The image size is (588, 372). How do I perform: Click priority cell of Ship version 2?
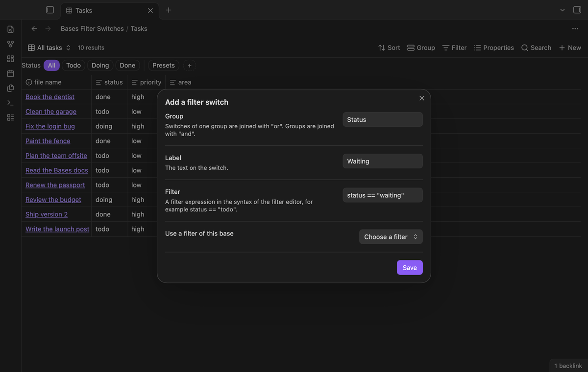tap(143, 214)
